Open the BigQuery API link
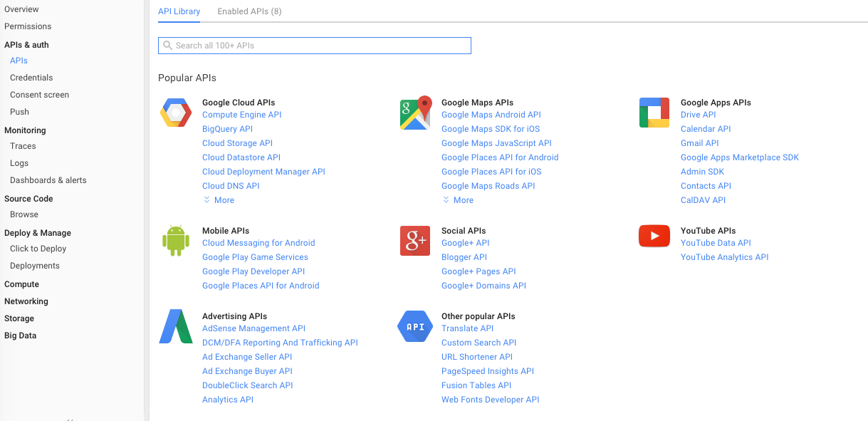The width and height of the screenshot is (868, 421). click(227, 129)
